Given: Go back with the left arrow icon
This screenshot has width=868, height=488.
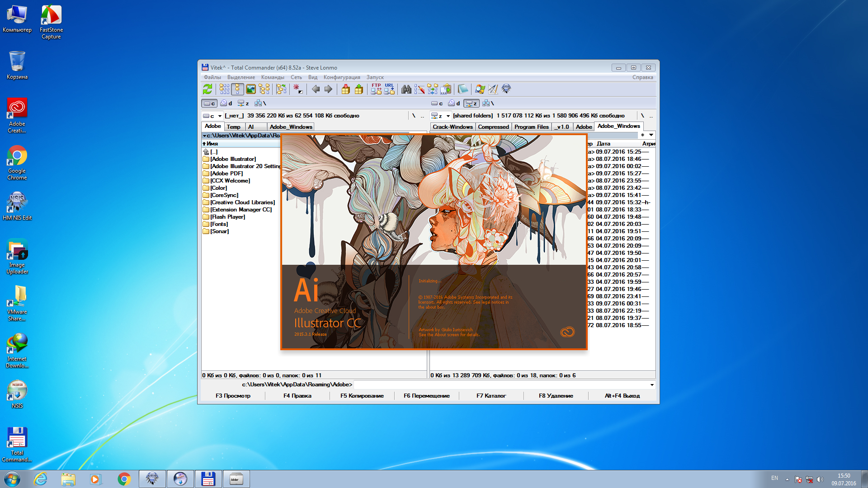Looking at the screenshot, I should pos(316,89).
